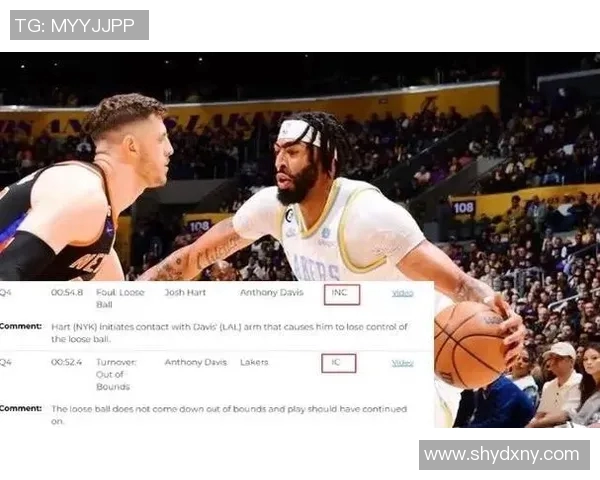Image resolution: width=600 pixels, height=480 pixels.
Task: Click the comment about the loose ball staying in bounds
Action: 229,415
